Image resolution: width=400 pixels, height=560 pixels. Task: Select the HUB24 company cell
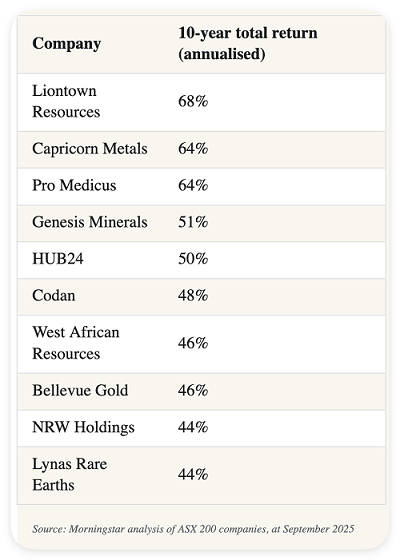(x=58, y=259)
